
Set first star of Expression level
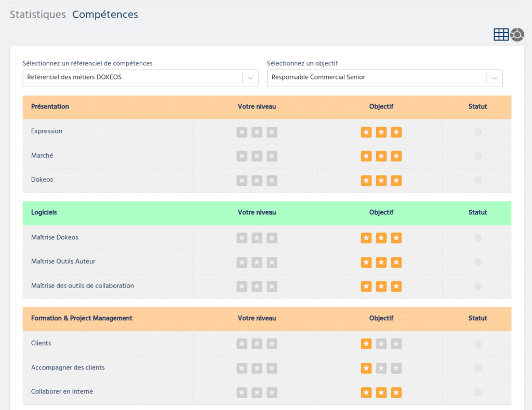tap(242, 132)
